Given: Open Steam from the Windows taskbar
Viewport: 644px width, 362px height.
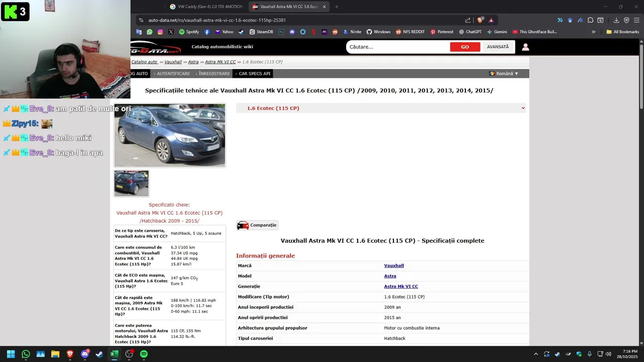Looking at the screenshot, I should 100,354.
